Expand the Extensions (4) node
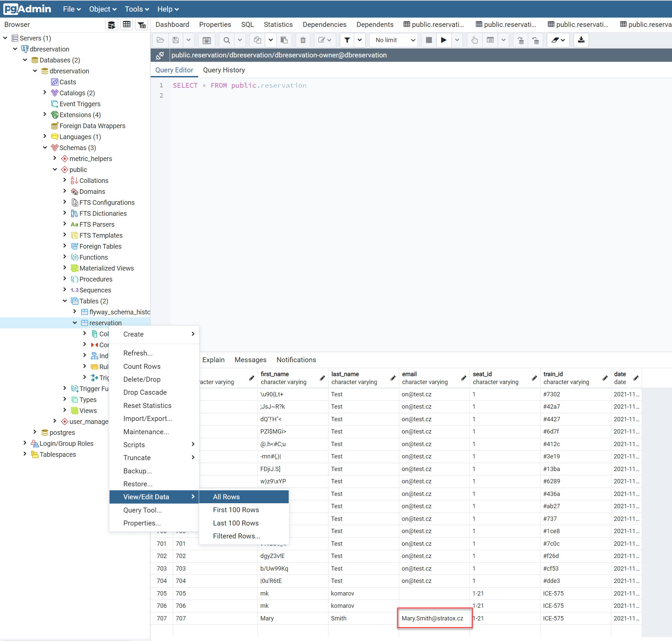672x641 pixels. coord(45,115)
